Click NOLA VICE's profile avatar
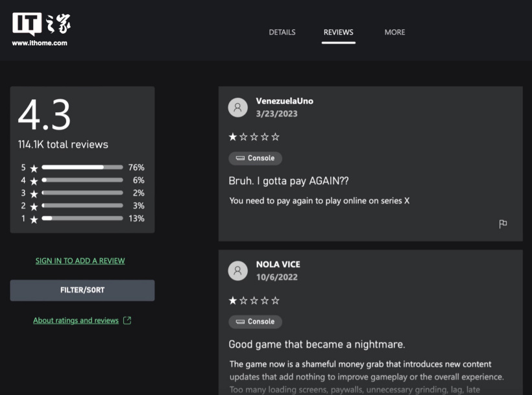The image size is (532, 395). coord(238,270)
